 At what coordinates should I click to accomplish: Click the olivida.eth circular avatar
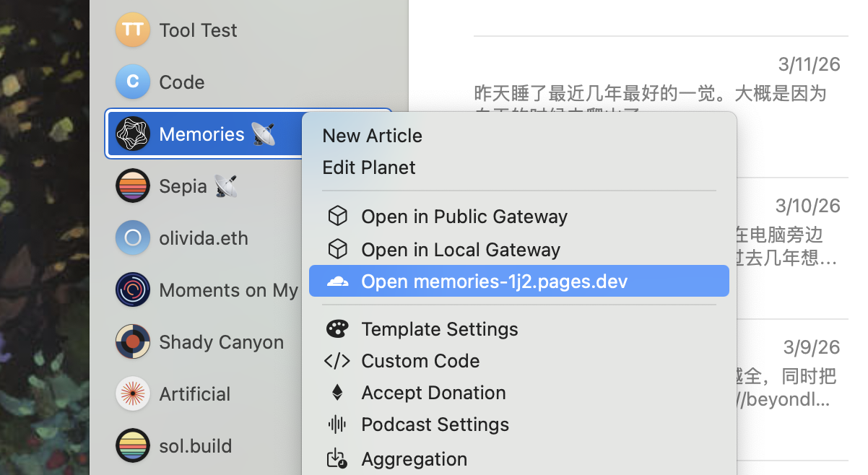click(x=133, y=237)
